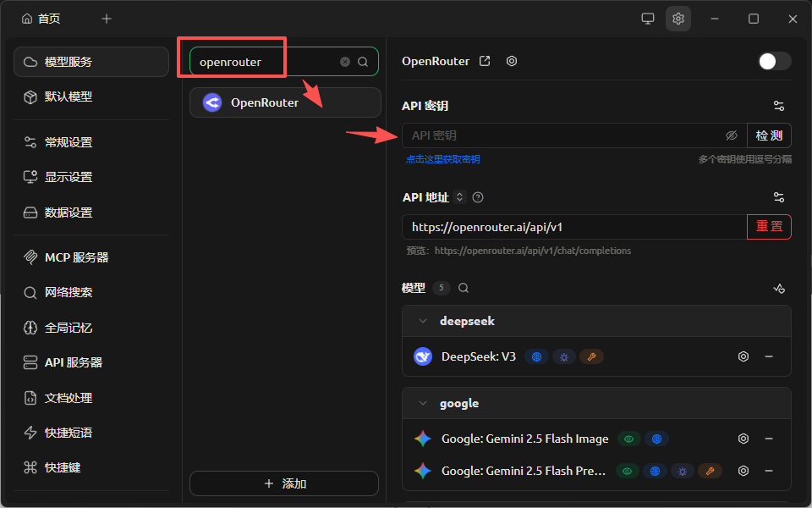The image size is (812, 508).
Task: Open the API 地址 version selector chevrons
Action: point(459,196)
